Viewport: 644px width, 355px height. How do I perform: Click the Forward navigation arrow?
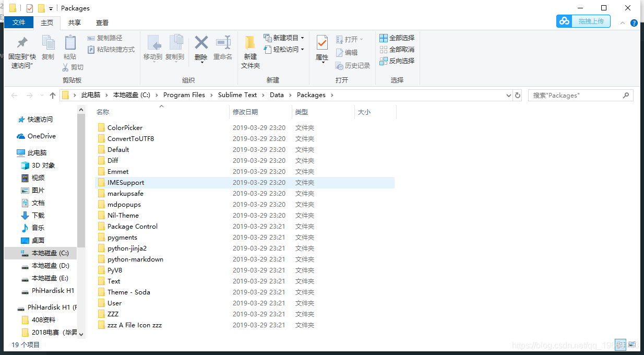point(30,96)
